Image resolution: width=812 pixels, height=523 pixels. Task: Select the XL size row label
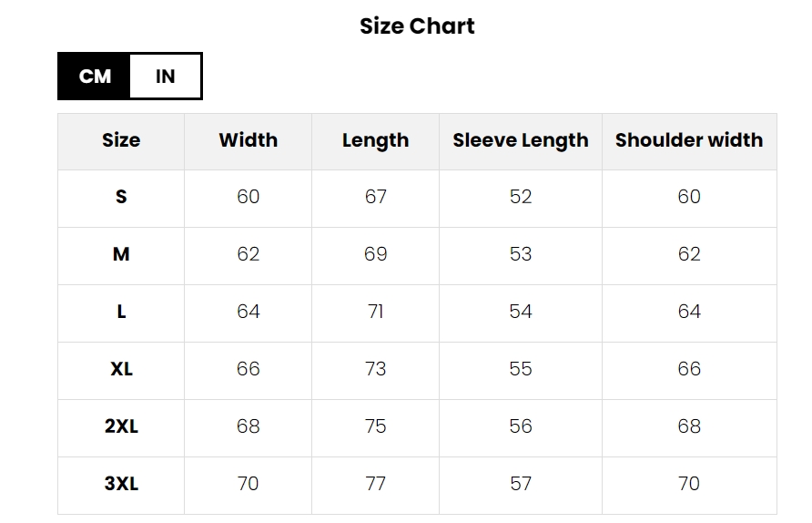(x=121, y=369)
